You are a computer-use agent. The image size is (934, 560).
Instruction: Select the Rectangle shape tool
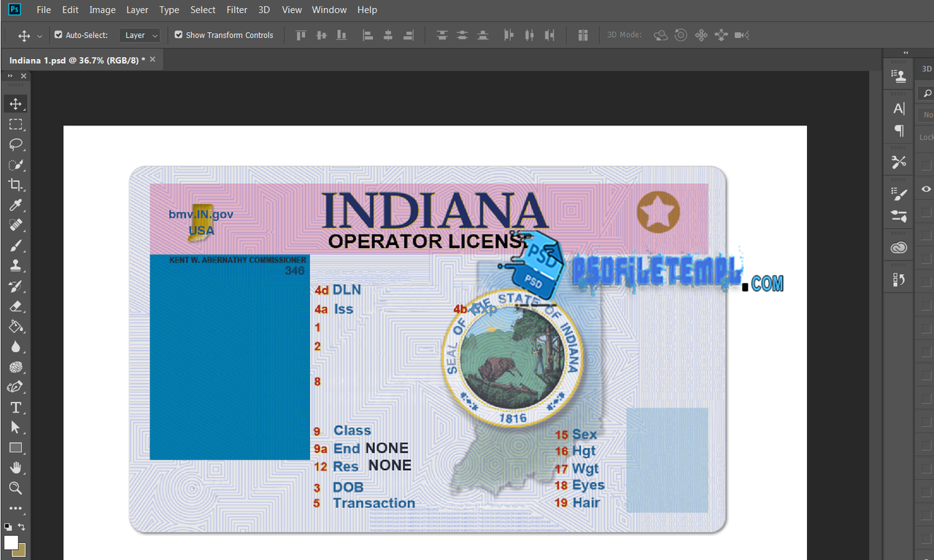[x=15, y=448]
